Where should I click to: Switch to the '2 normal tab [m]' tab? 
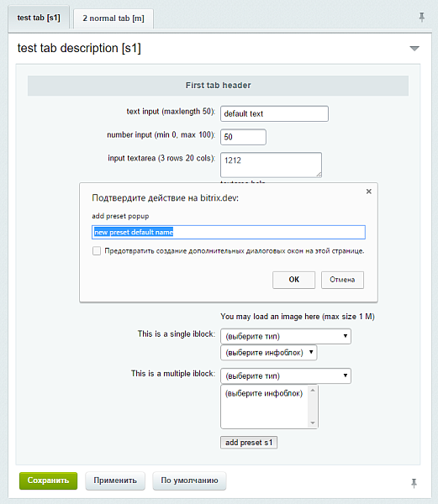[113, 18]
